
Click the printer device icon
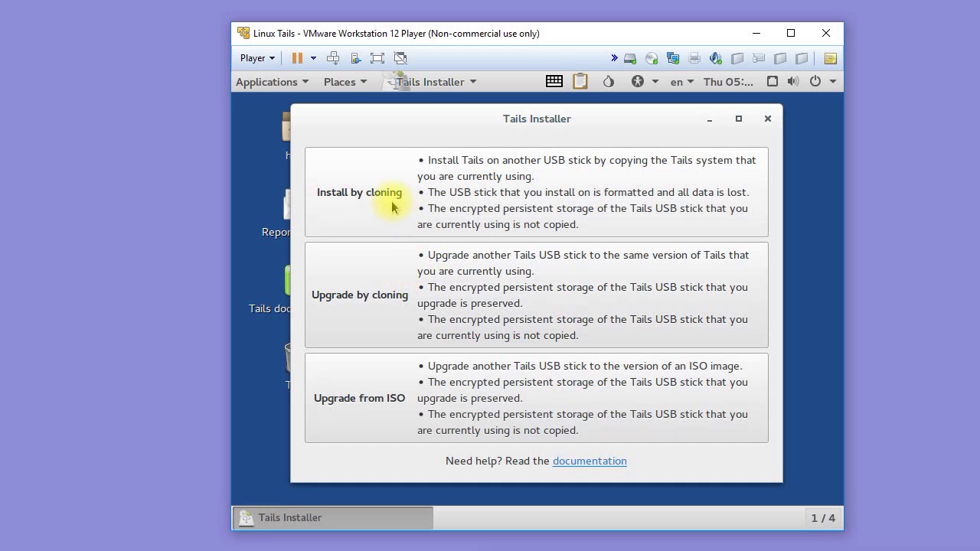694,58
